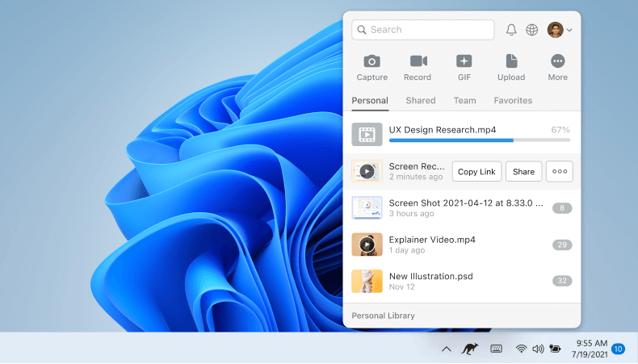This screenshot has height=364, width=638.
Task: Open the Favorites tab
Action: click(x=513, y=101)
